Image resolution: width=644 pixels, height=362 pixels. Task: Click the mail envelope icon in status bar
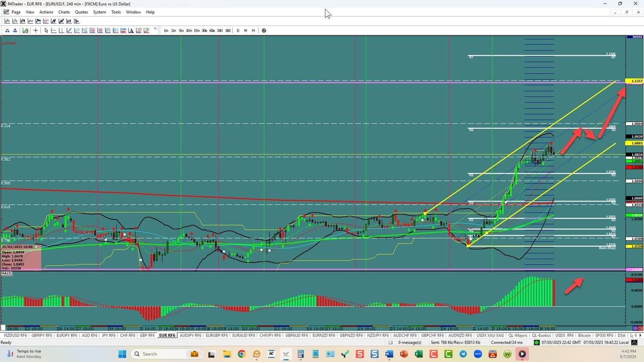click(x=390, y=342)
